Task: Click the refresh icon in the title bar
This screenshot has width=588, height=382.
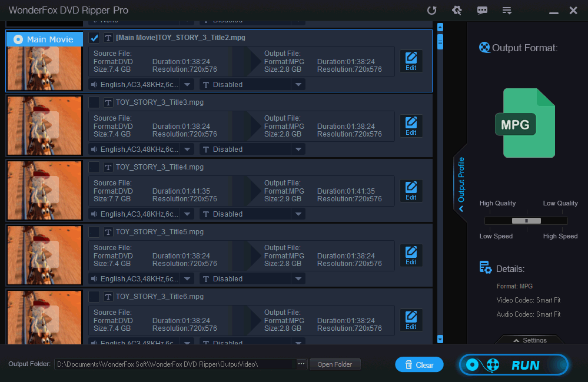Action: tap(431, 10)
